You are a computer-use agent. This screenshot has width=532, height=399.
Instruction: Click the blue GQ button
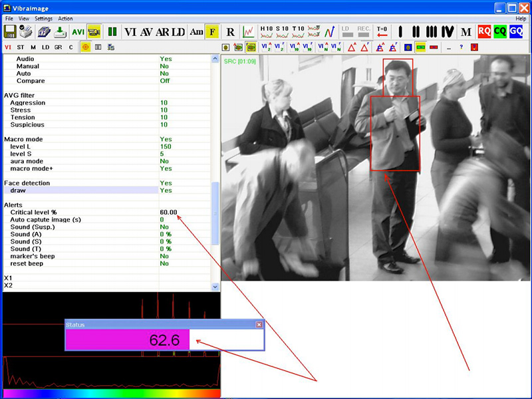516,32
